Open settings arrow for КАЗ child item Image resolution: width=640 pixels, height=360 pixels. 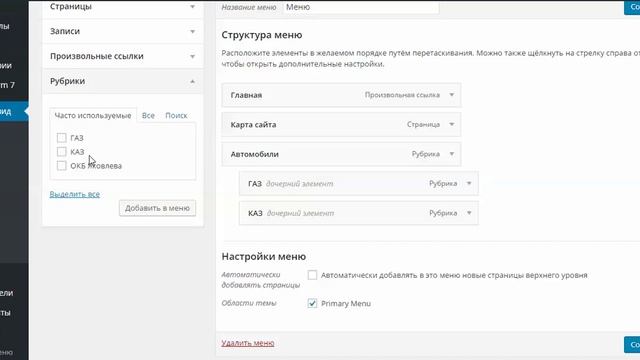469,213
